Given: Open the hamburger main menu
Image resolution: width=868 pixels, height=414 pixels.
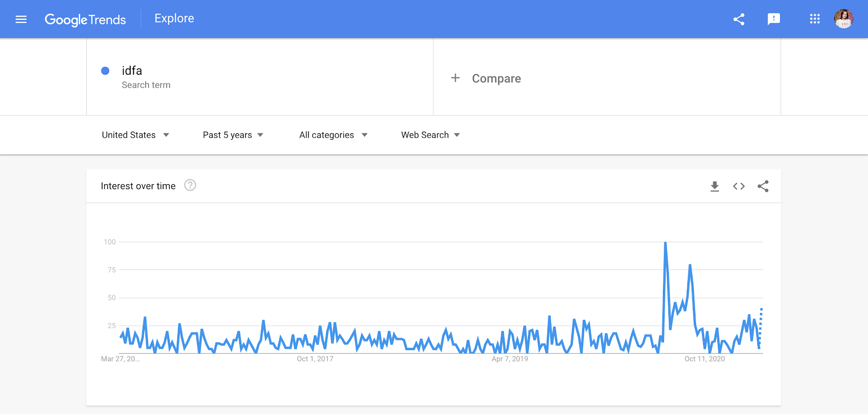Looking at the screenshot, I should point(21,20).
